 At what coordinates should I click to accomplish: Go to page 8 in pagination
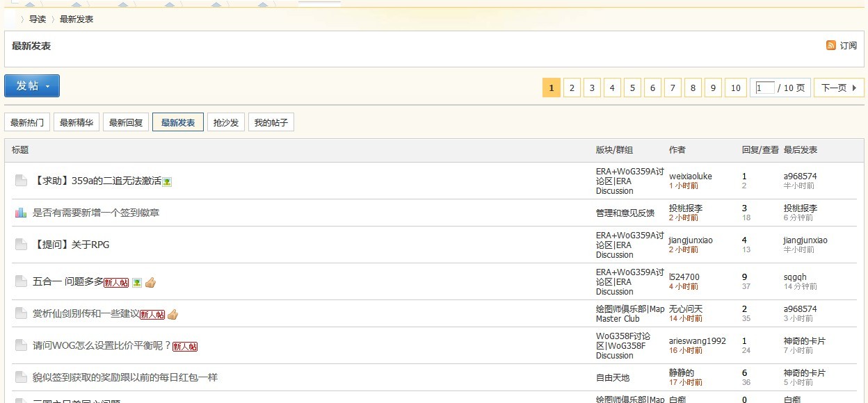click(693, 88)
